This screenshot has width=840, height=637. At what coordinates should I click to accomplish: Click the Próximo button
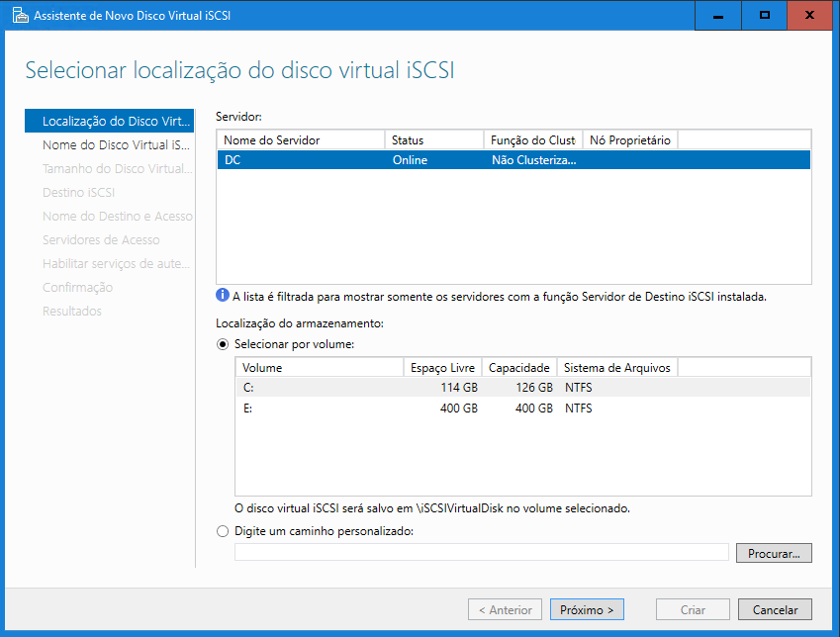[587, 609]
